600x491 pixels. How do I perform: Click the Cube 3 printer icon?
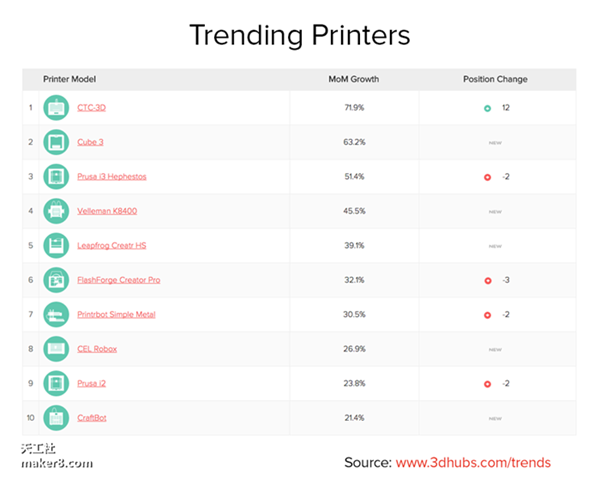click(56, 142)
